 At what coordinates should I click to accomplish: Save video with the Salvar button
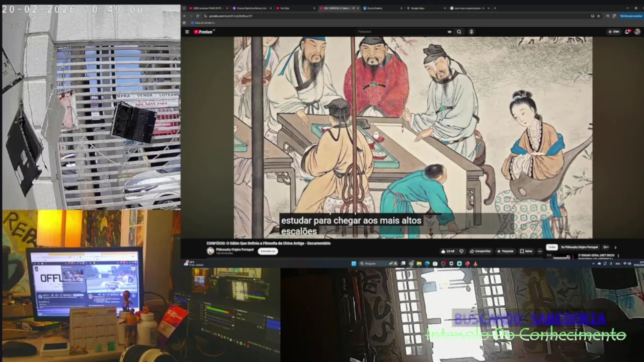tap(526, 251)
